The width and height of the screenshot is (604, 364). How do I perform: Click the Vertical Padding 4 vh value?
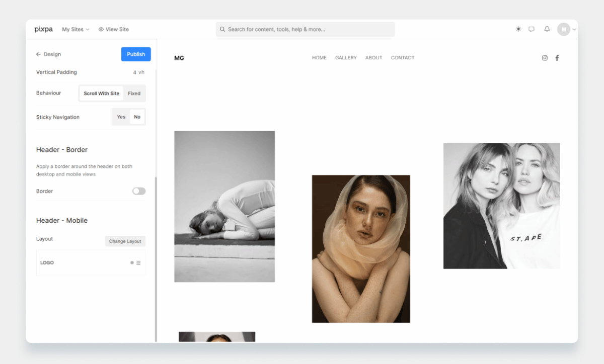[139, 72]
